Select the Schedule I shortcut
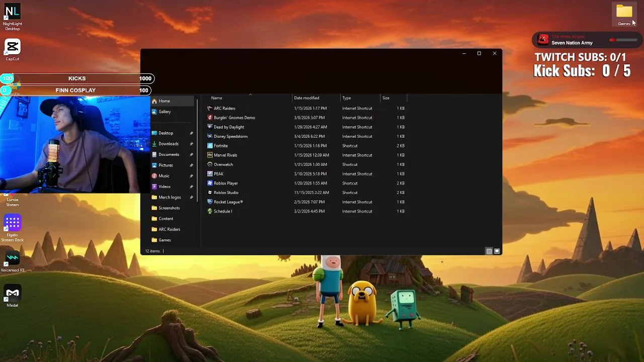 (x=220, y=212)
